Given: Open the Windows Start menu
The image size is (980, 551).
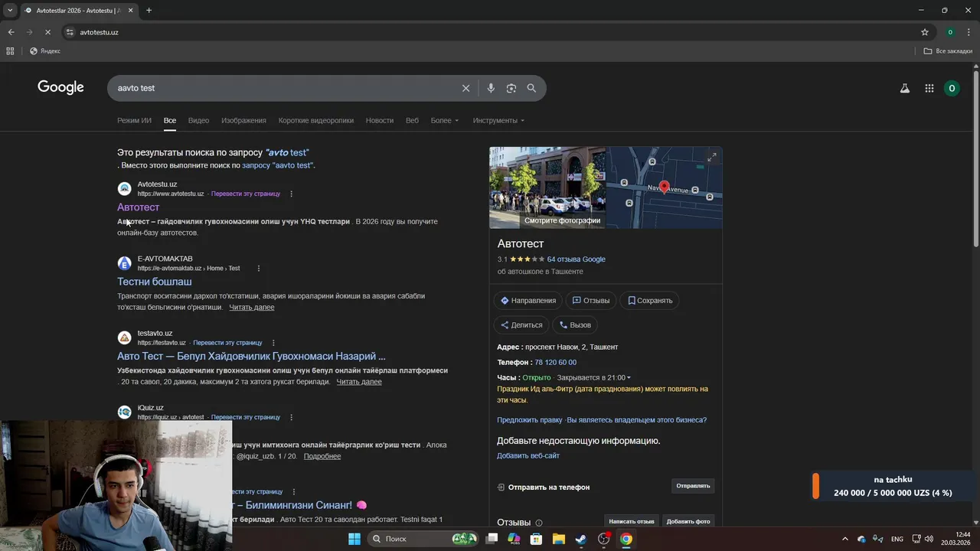Looking at the screenshot, I should pyautogui.click(x=354, y=539).
